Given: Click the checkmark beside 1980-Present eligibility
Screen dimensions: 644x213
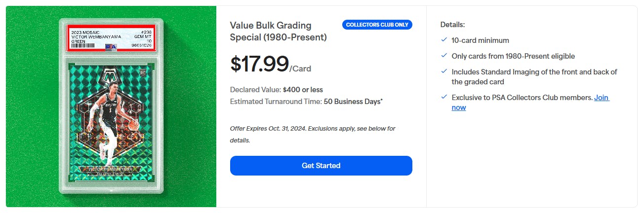Looking at the screenshot, I should tap(444, 56).
